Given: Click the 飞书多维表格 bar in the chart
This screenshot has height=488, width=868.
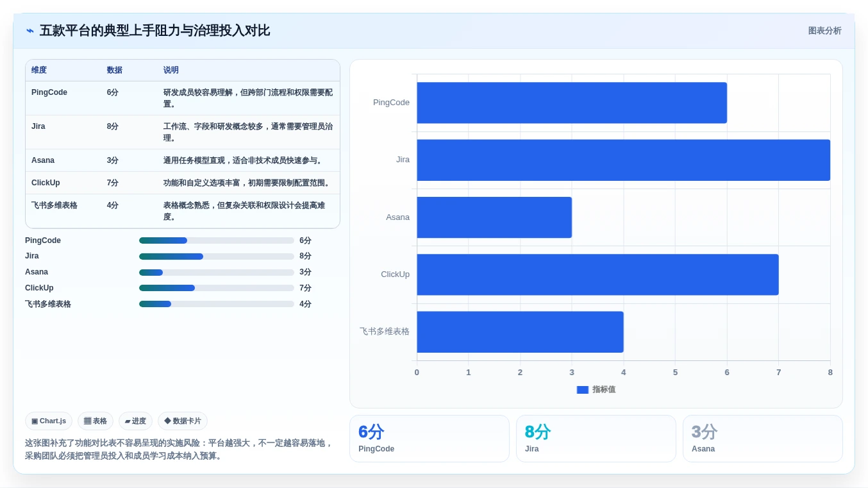Looking at the screenshot, I should point(520,332).
